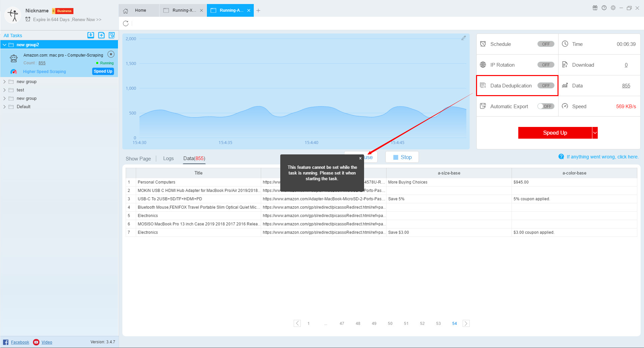Viewport: 644px width, 348px height.
Task: Enable the Automatic Export switch
Action: (x=545, y=106)
